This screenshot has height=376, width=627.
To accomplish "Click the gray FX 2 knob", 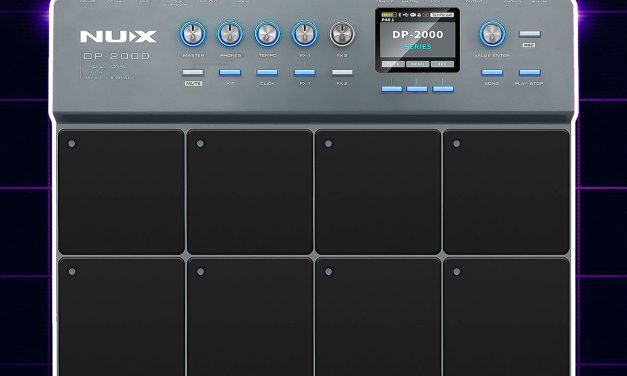I will point(342,34).
